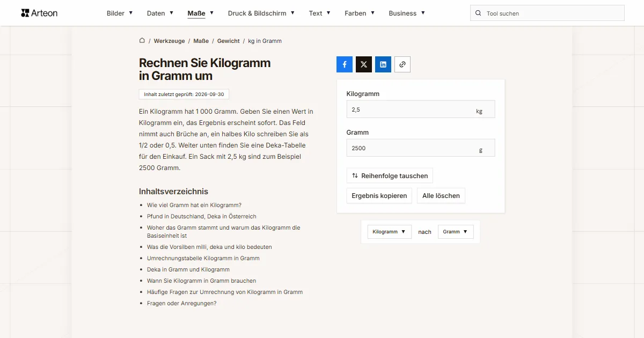
Task: Jump to 'Deka in Gramm und Kilogramm'
Action: pyautogui.click(x=188, y=269)
